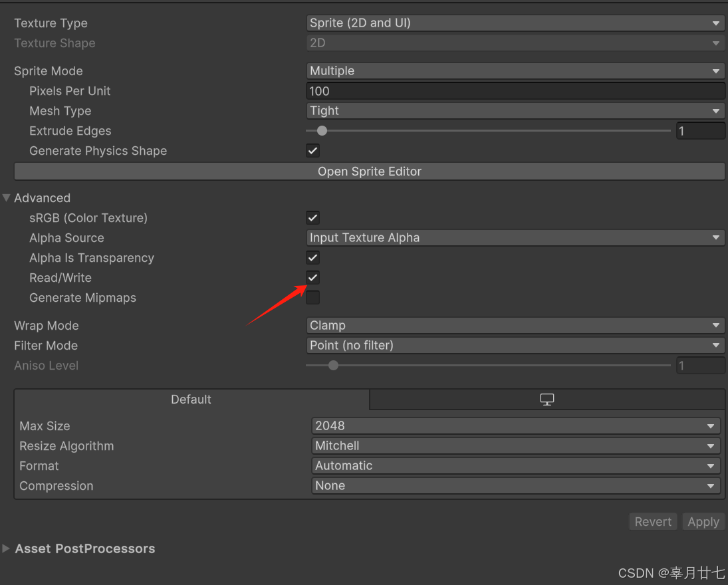Apply the texture import settings
This screenshot has height=585, width=728.
pyautogui.click(x=703, y=521)
